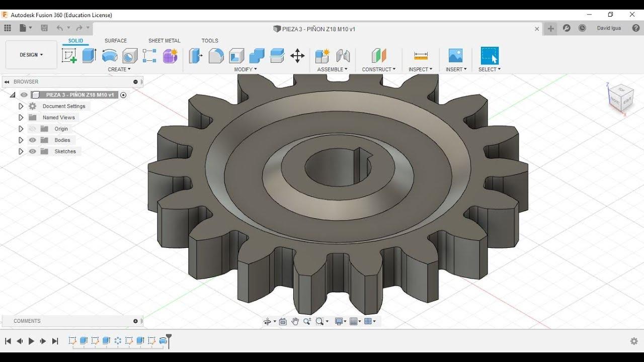Select the Rectangular Pattern tool
The height and width of the screenshot is (362, 644).
tap(149, 55)
